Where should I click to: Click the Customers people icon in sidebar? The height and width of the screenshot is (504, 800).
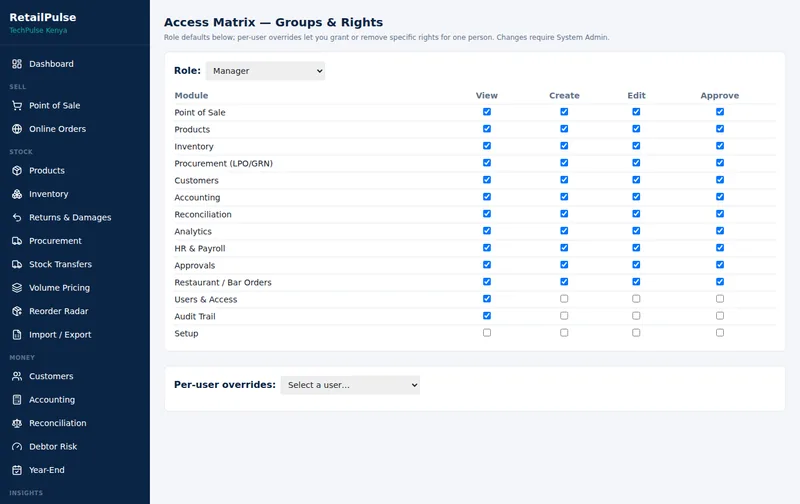coord(17,376)
